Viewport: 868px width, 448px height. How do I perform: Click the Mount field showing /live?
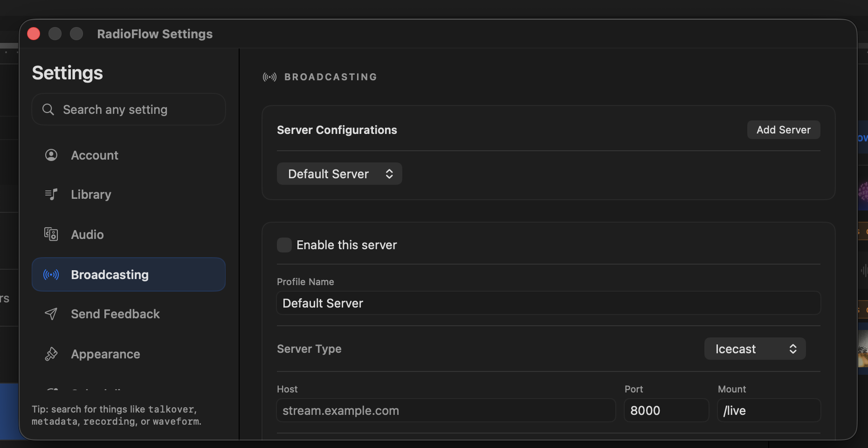[769, 411]
